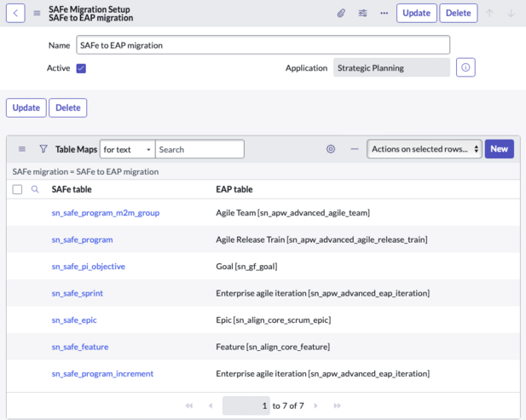
Task: Open the sn_safe_program_increment link
Action: click(102, 374)
